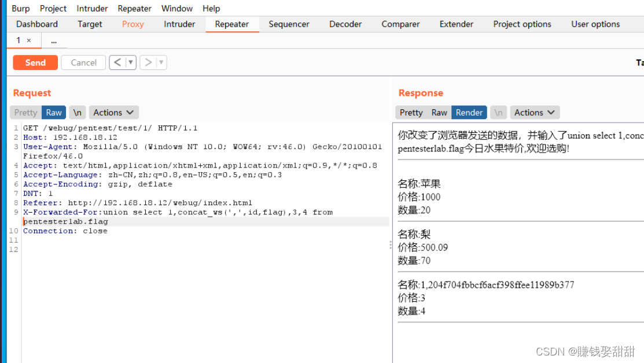Click the 价格:1000 text in response

coord(419,197)
